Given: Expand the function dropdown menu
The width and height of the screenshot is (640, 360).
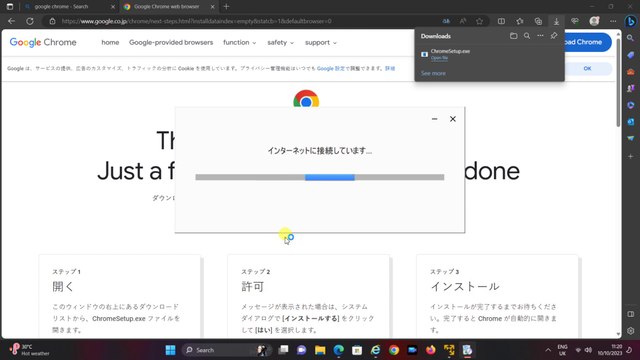Looking at the screenshot, I should coord(240,42).
